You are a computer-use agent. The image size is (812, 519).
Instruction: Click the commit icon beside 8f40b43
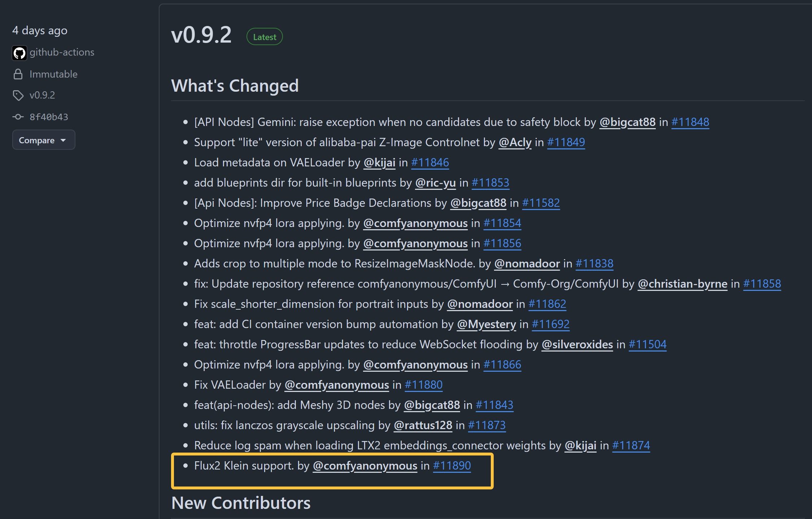pyautogui.click(x=18, y=117)
